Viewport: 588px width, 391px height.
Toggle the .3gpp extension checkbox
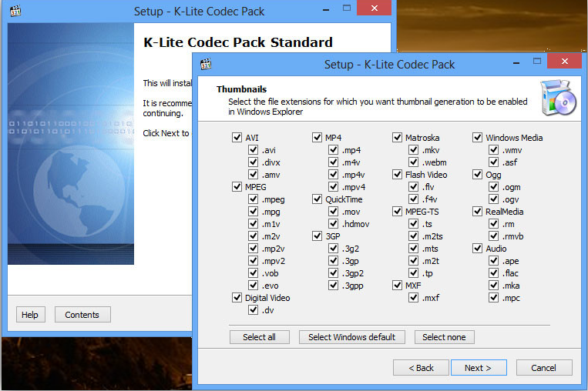click(334, 286)
